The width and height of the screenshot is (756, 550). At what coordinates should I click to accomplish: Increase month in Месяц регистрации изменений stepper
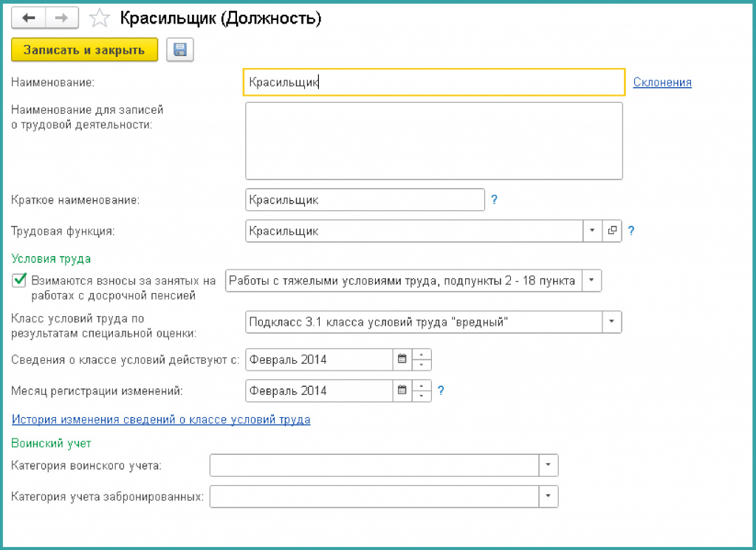click(x=422, y=385)
